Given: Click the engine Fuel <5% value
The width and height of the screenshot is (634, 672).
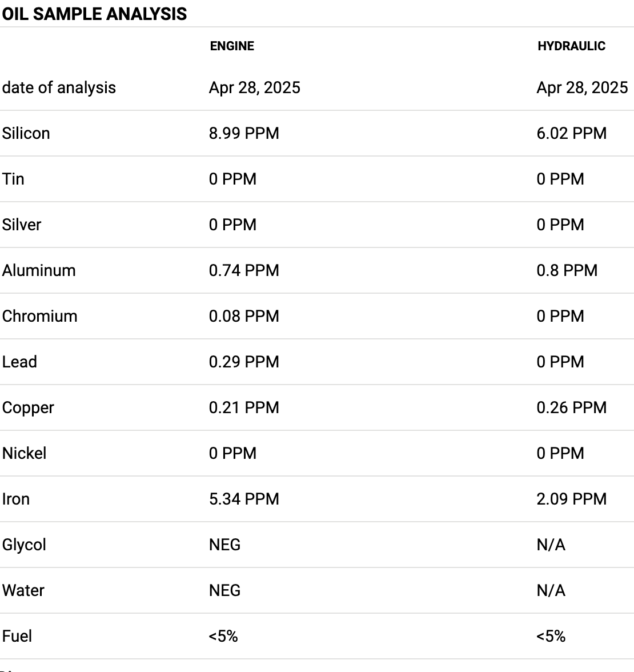Looking at the screenshot, I should click(223, 636).
